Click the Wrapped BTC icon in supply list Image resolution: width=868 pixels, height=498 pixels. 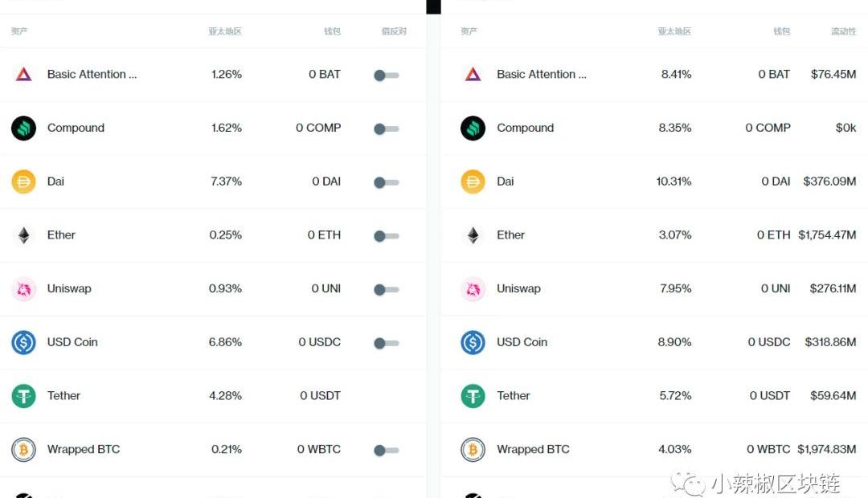pyautogui.click(x=23, y=450)
